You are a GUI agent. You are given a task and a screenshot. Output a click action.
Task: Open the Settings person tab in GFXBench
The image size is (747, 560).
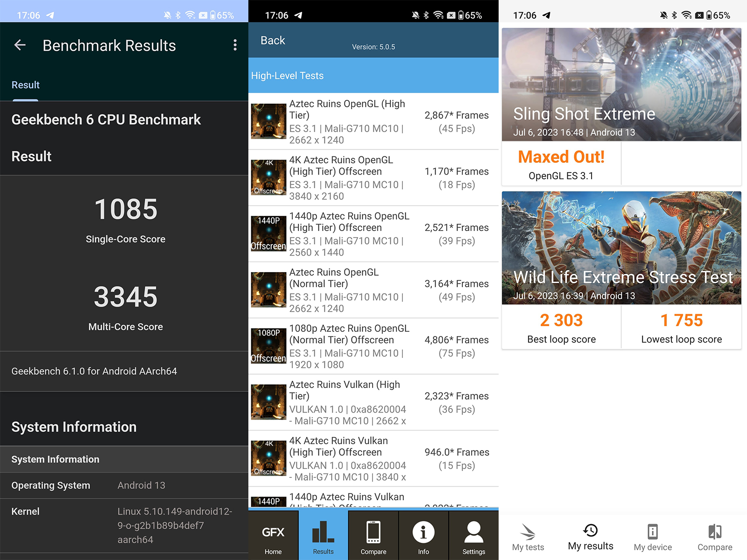tap(473, 535)
